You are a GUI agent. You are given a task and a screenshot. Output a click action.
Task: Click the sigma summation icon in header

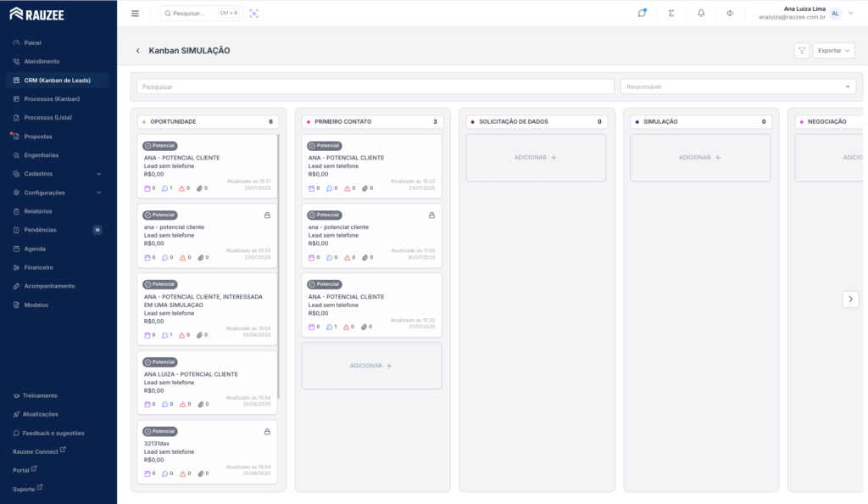point(671,14)
